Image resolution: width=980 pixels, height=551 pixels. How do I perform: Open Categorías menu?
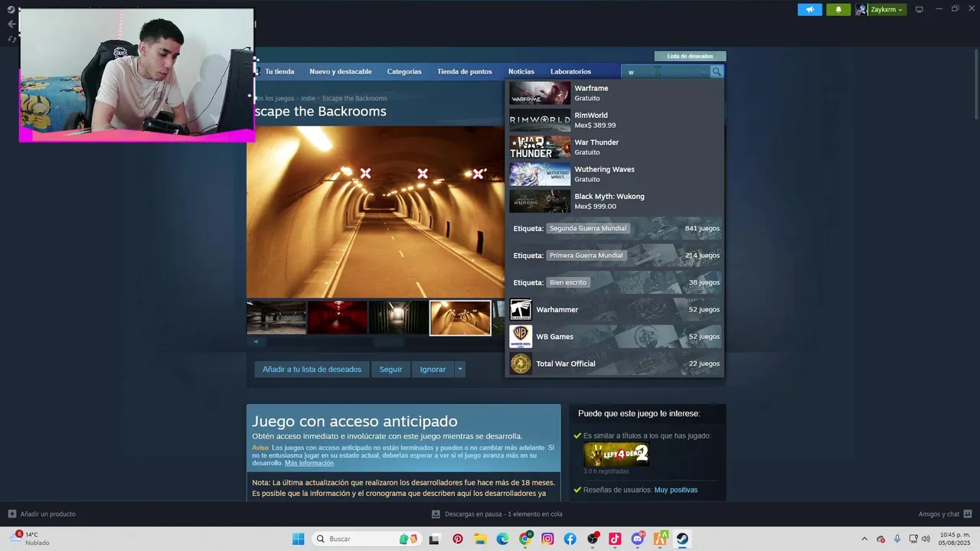pos(404,72)
